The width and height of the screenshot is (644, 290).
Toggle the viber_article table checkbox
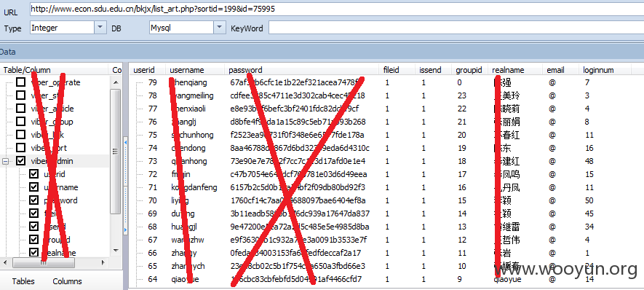tap(20, 109)
